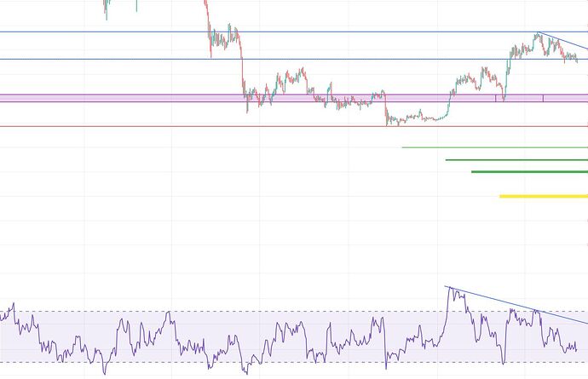Click the left end of the yellow line
Viewport: 588px width, 379px height.
click(502, 197)
